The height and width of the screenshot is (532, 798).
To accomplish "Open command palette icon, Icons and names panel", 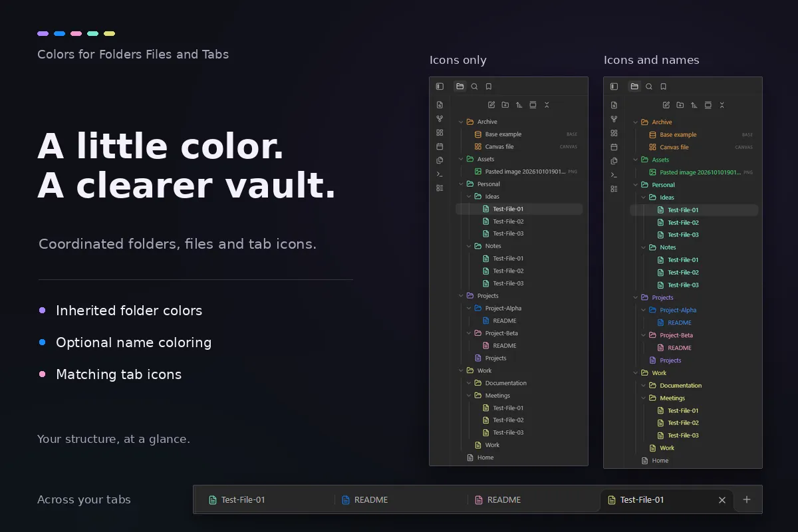I will [614, 175].
